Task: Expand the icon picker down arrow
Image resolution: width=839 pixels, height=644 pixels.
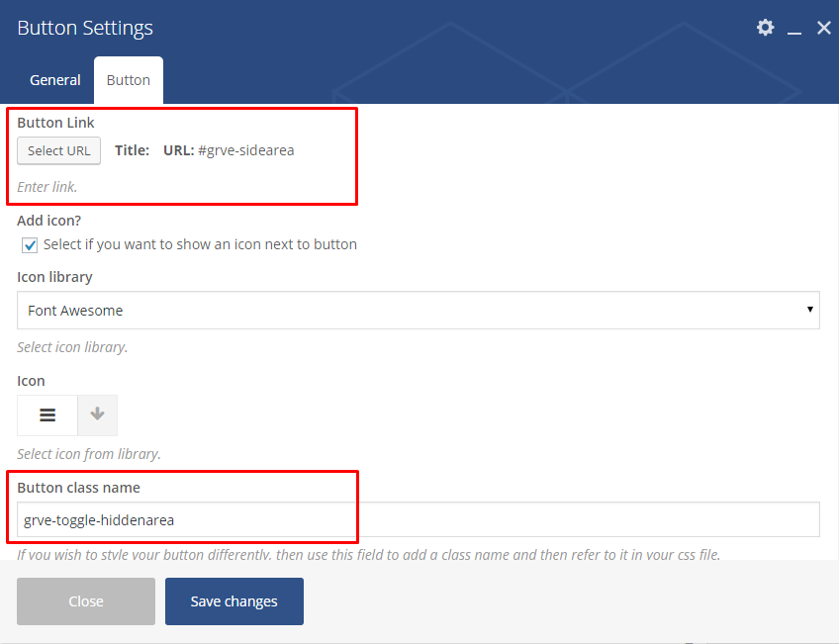Action: pyautogui.click(x=97, y=415)
